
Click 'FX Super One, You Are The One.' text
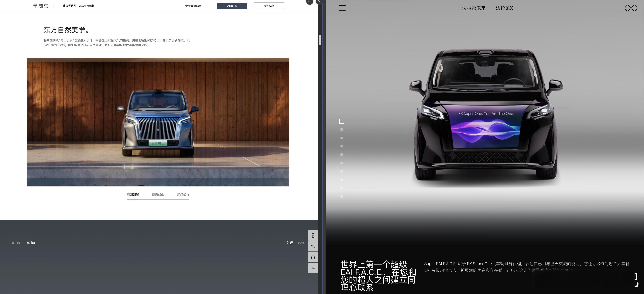486,114
